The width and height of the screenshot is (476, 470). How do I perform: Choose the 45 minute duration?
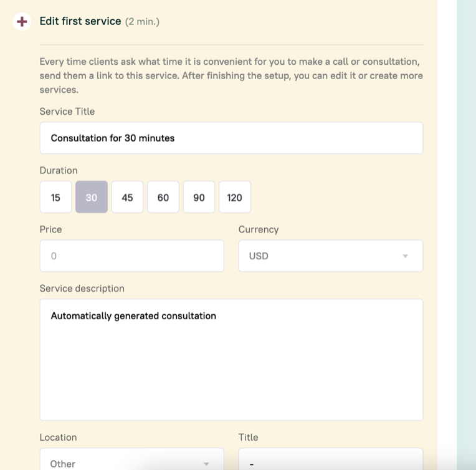pos(127,197)
